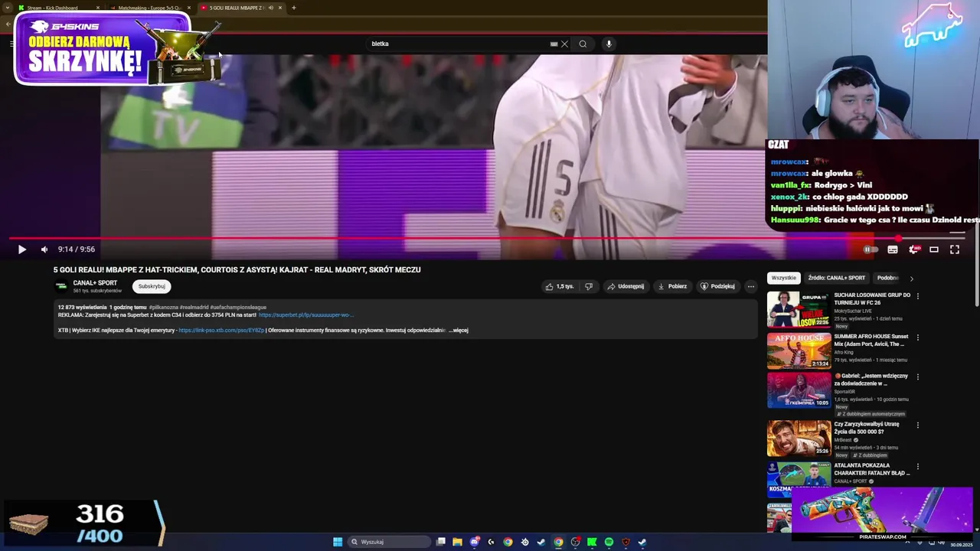
Task: Open File Explorer from taskbar
Action: [x=457, y=542]
